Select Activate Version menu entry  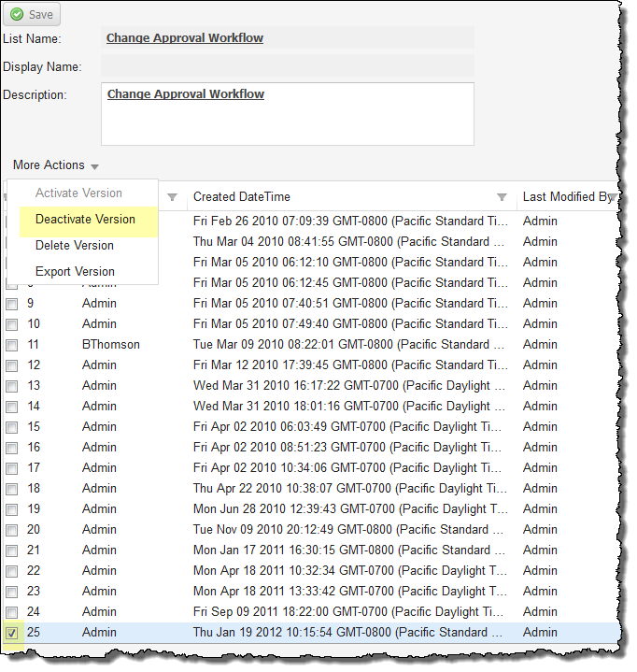(78, 193)
